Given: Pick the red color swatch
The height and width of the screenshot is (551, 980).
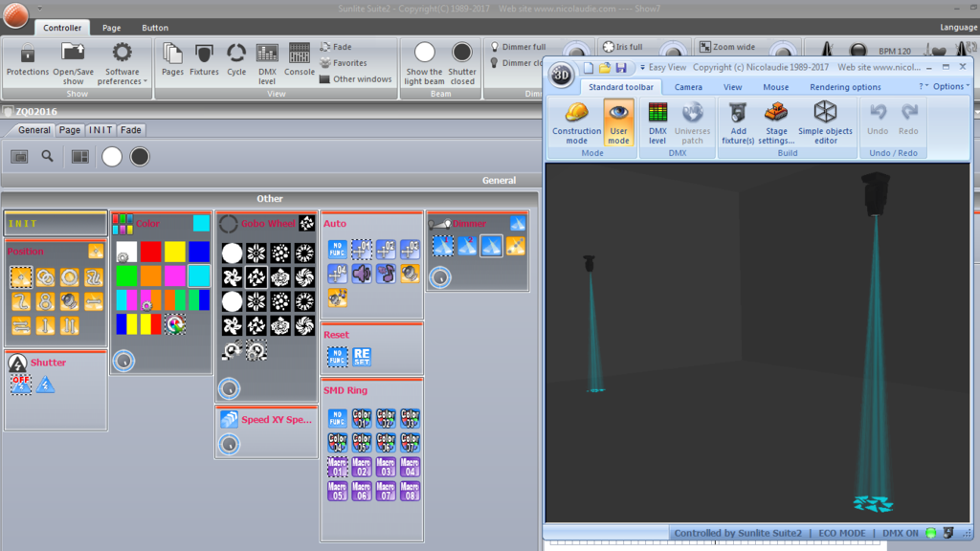Looking at the screenshot, I should pos(150,252).
